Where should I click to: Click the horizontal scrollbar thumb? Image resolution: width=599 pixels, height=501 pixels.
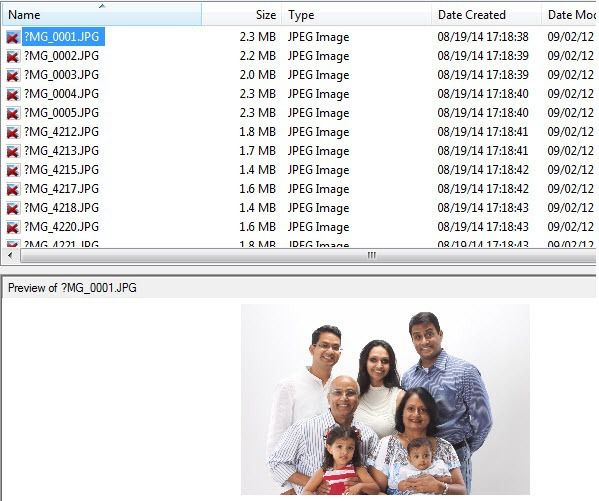308,255
